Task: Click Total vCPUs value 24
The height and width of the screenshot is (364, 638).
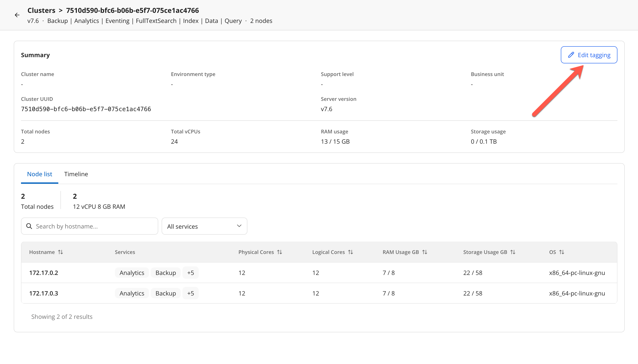Action: [174, 142]
